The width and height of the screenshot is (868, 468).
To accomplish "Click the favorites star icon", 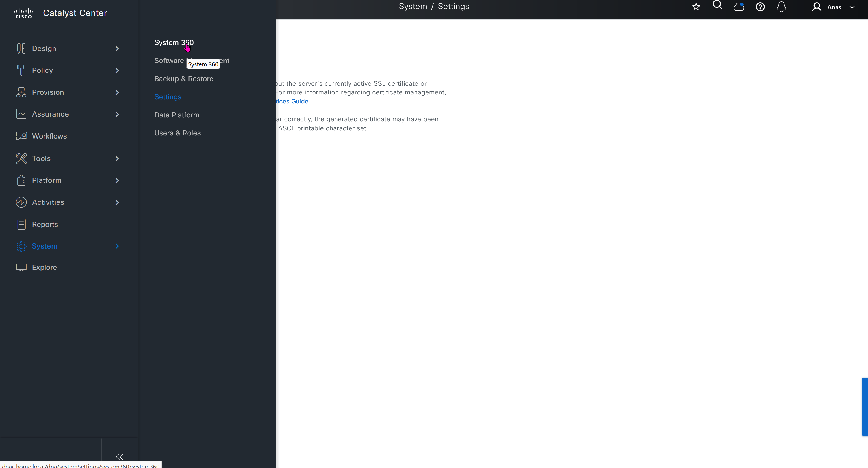I will pos(696,7).
